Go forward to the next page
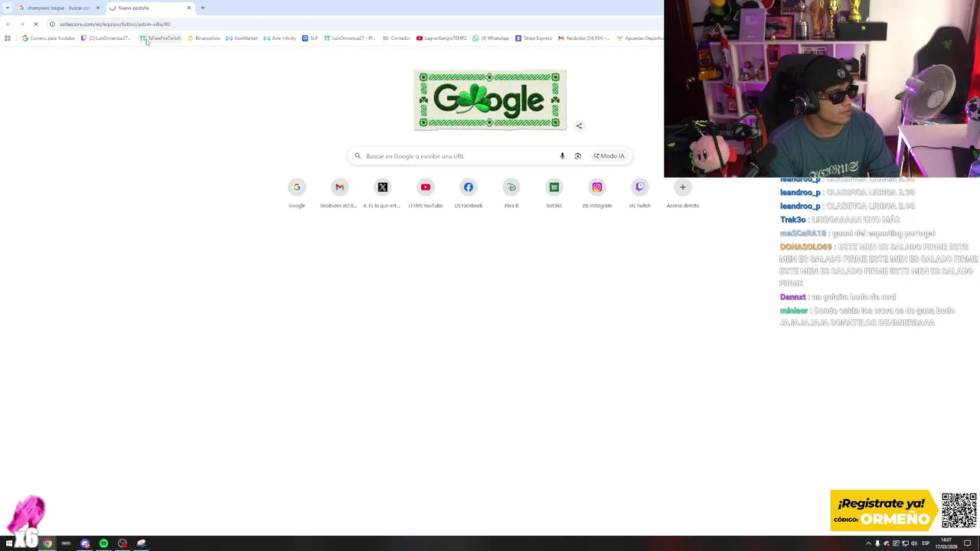The width and height of the screenshot is (980, 551). 22,24
